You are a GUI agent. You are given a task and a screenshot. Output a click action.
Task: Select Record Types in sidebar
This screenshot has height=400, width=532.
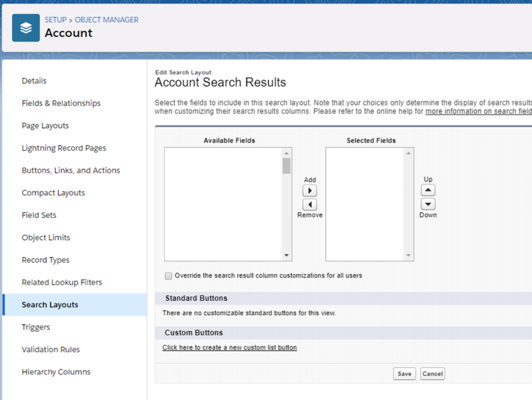point(46,260)
